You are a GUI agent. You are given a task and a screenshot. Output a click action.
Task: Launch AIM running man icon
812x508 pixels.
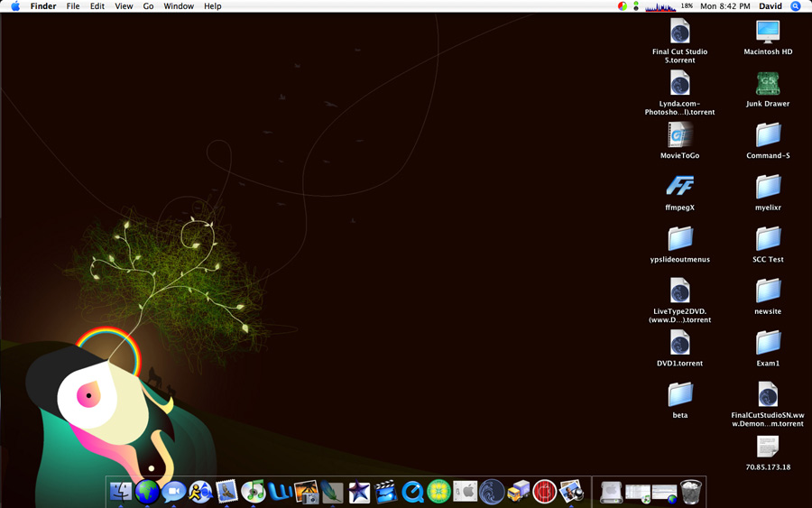[200, 492]
